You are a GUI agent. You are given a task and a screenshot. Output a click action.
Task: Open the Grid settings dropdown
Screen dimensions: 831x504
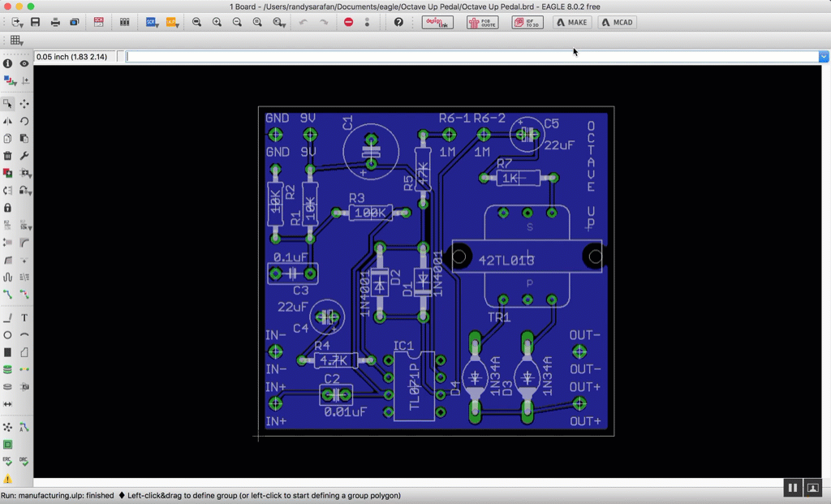pyautogui.click(x=16, y=41)
